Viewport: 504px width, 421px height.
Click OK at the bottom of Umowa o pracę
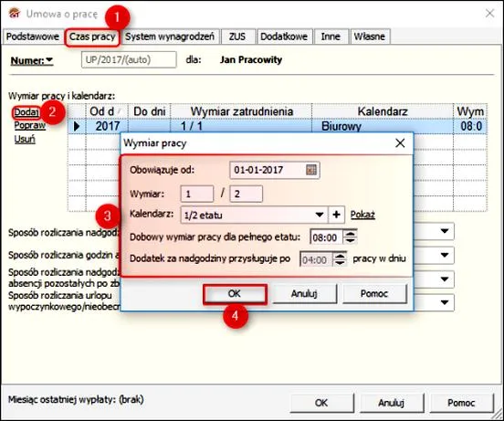[x=321, y=403]
